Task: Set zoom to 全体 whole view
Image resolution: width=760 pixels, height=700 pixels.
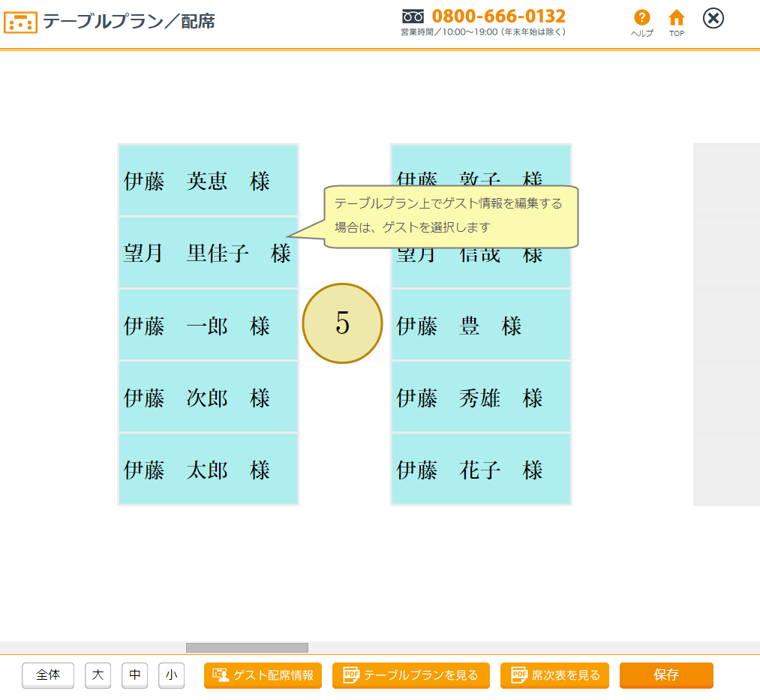Action: [48, 675]
